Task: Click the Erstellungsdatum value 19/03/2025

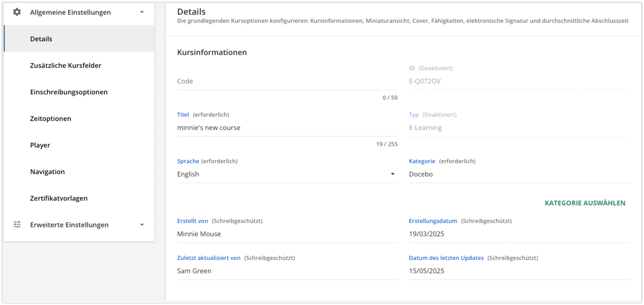Action: 426,234
